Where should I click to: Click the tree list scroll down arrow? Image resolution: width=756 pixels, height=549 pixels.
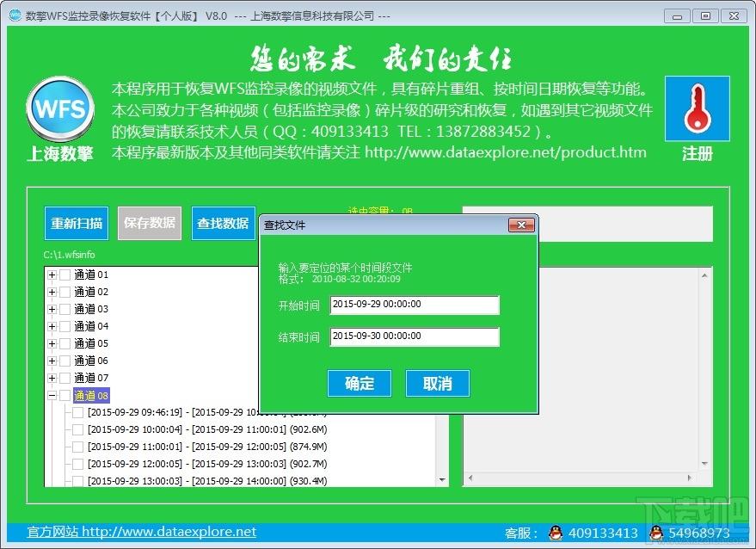point(441,480)
